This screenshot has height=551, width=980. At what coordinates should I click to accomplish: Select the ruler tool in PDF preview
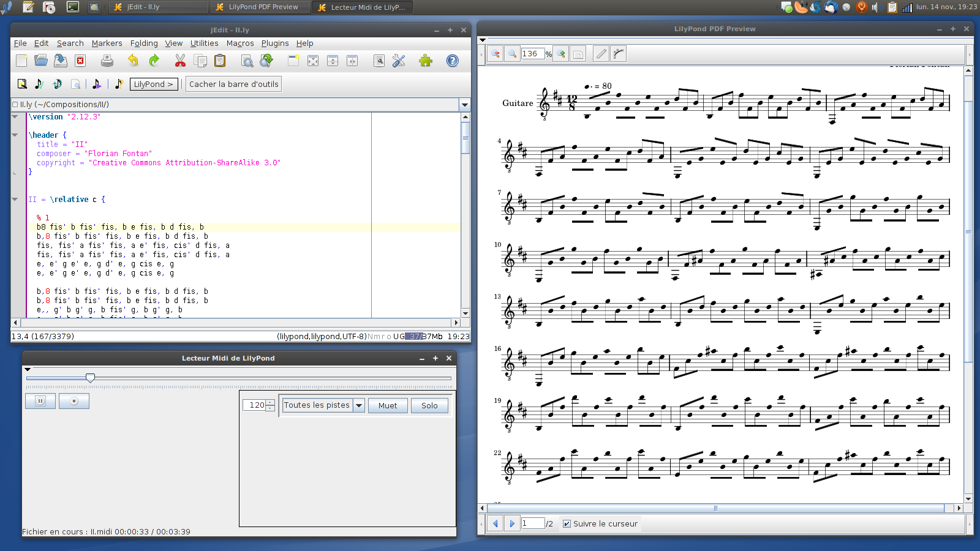[x=601, y=54]
